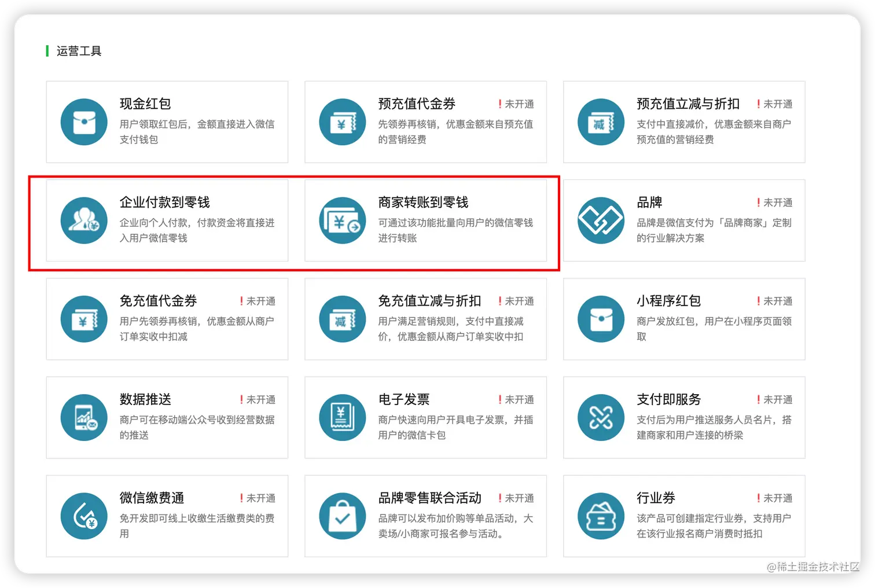Click 未开通 status on 免充值代金券 card
This screenshot has height=588, width=875.
[258, 301]
